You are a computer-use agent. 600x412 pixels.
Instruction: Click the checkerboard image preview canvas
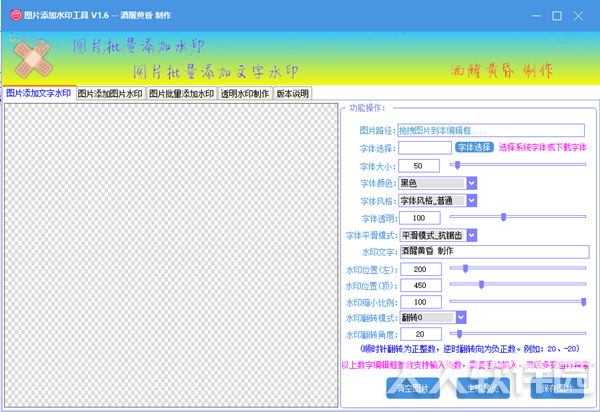click(171, 255)
